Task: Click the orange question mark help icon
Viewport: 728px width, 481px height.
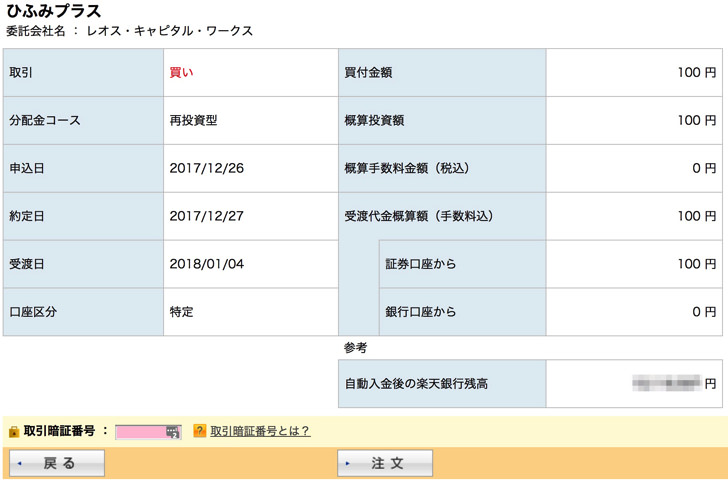Action: [x=200, y=431]
